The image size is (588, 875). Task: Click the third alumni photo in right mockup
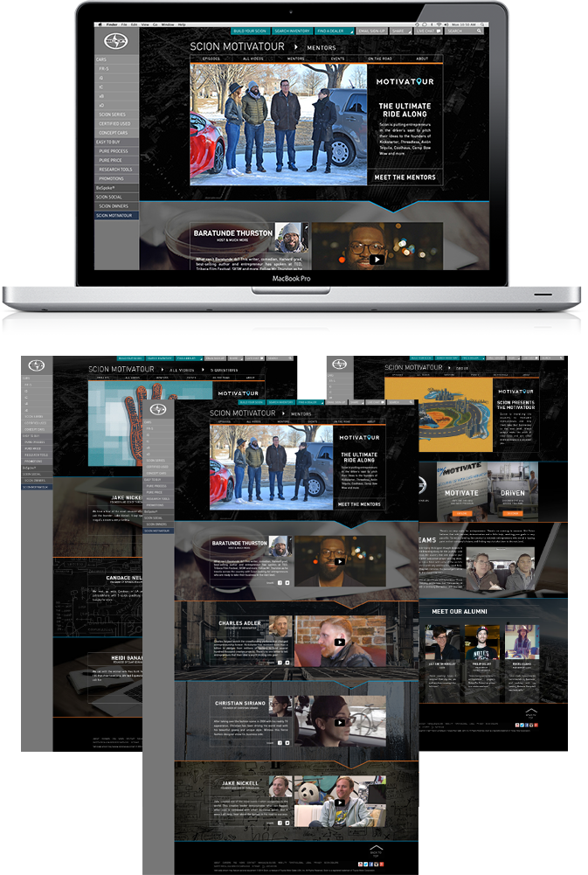click(x=522, y=642)
